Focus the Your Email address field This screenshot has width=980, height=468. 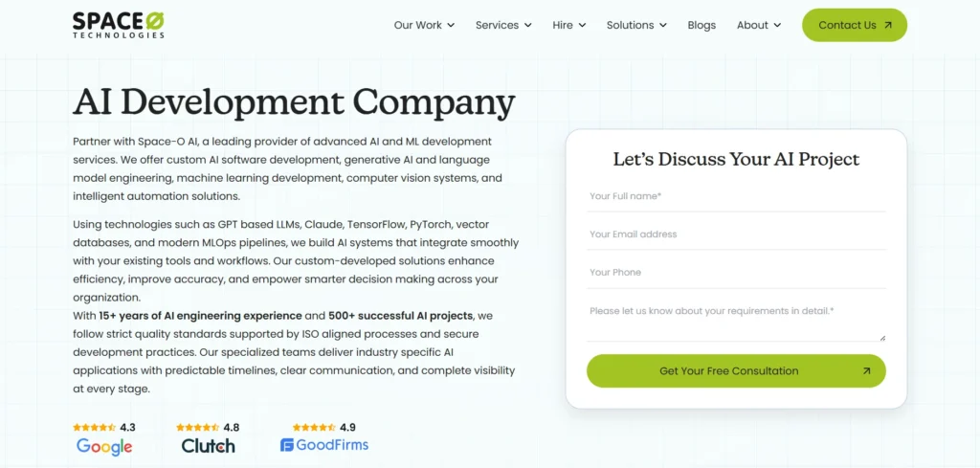(x=736, y=234)
